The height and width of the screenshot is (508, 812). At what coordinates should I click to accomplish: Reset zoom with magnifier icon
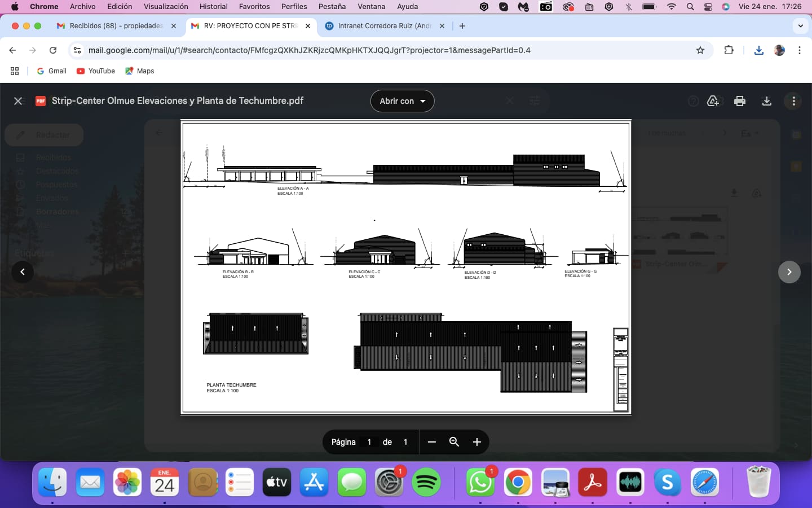[454, 442]
